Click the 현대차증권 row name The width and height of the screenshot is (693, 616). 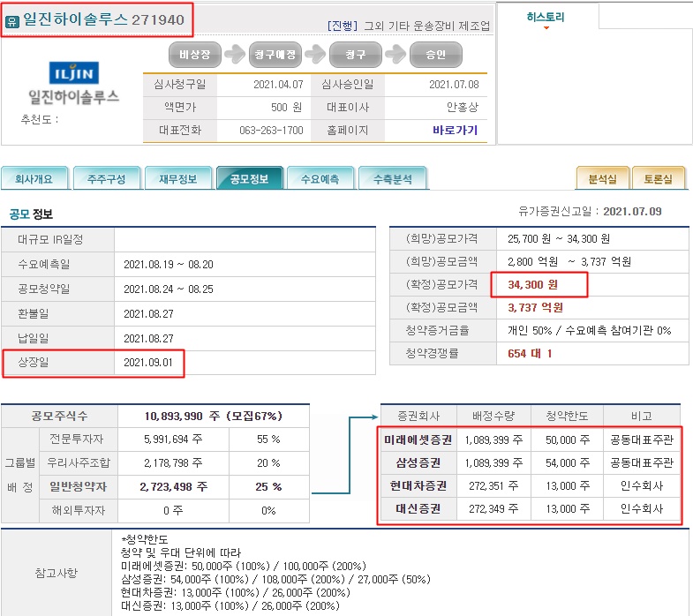click(418, 485)
